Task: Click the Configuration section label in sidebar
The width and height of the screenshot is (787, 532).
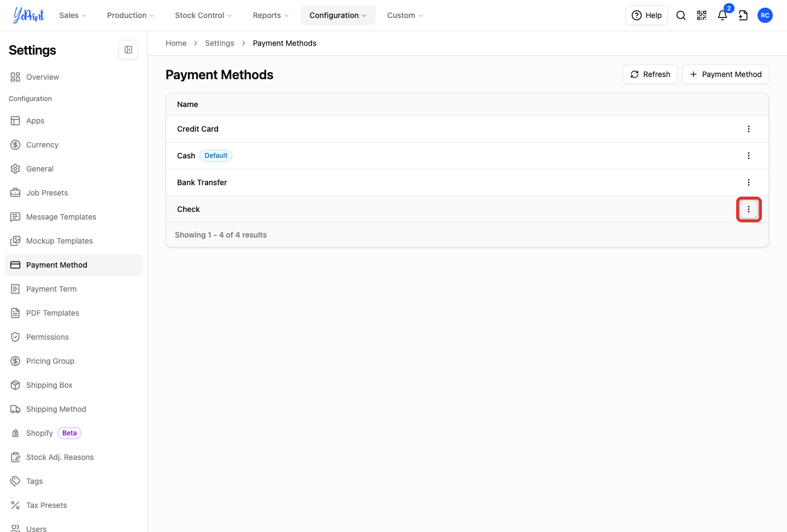Action: [x=30, y=99]
